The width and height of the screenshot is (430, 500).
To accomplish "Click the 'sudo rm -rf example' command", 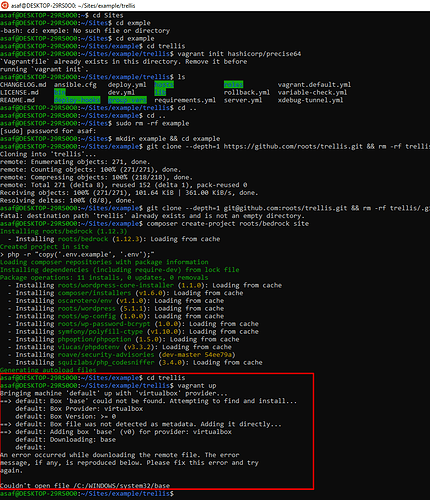I will point(152,123).
